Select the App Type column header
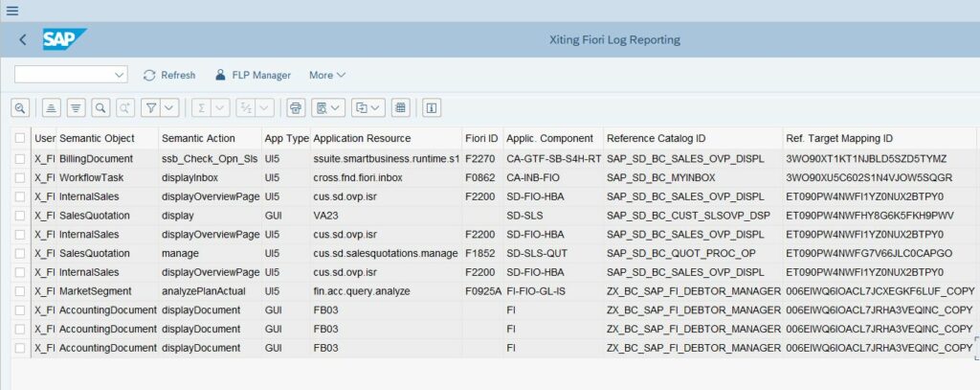The image size is (980, 390). (285, 138)
